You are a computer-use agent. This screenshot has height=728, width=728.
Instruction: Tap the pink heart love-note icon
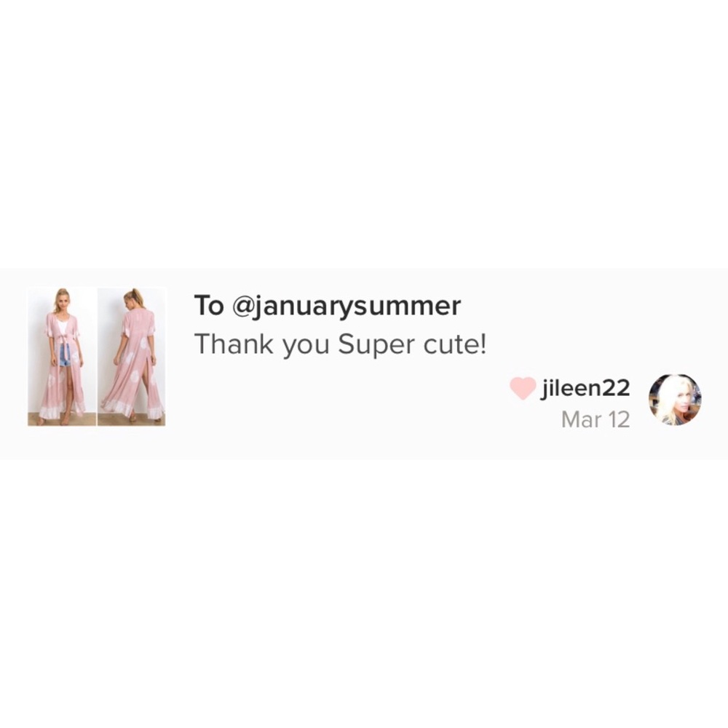coord(523,389)
